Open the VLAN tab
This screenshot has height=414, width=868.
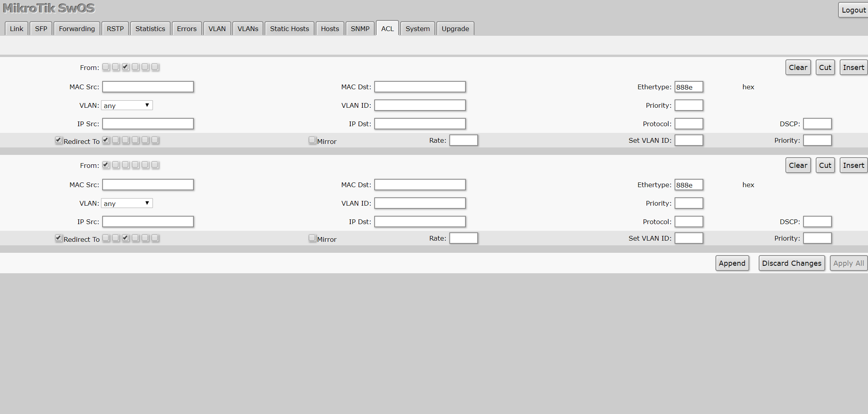coord(217,29)
